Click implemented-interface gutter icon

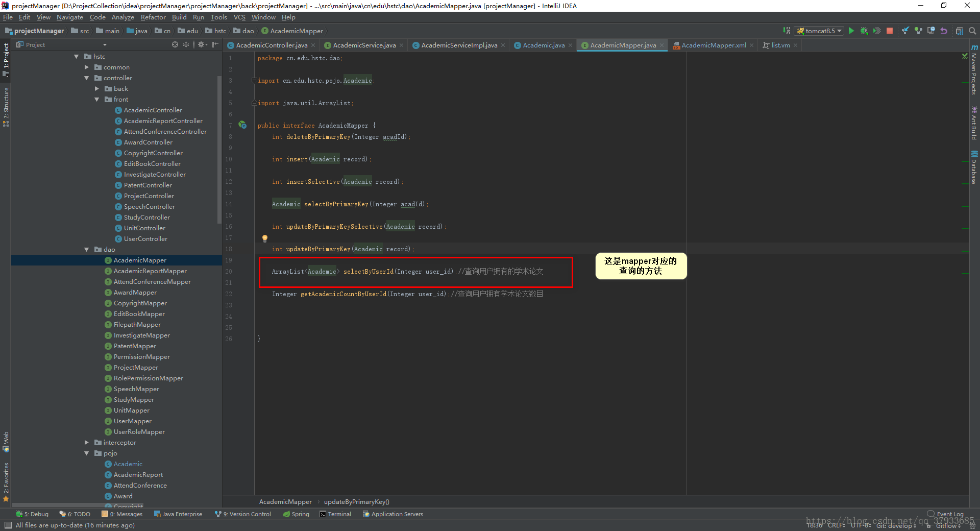click(242, 125)
